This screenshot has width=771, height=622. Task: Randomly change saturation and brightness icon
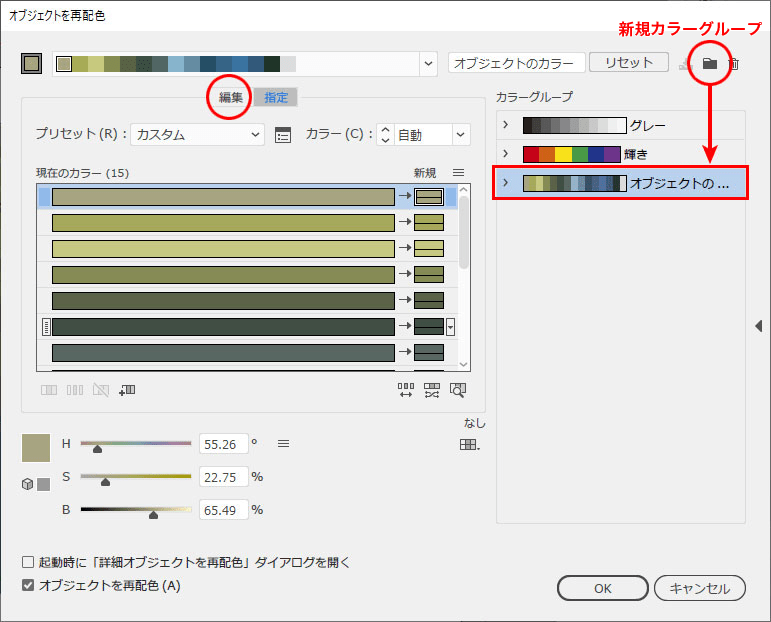(x=432, y=390)
